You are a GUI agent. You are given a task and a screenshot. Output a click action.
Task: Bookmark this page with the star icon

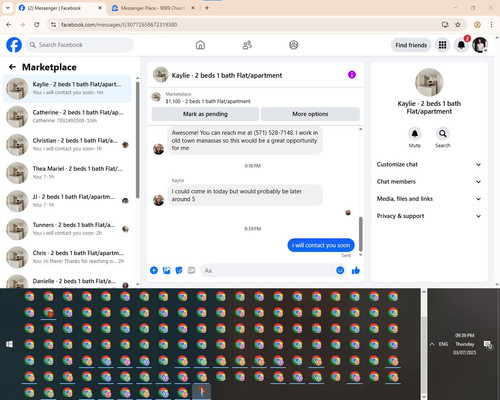(458, 24)
